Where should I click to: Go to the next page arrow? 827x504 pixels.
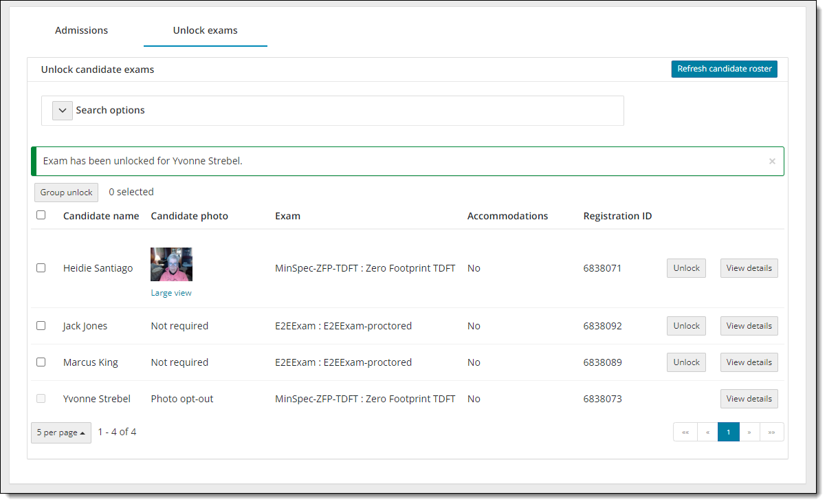pyautogui.click(x=749, y=432)
